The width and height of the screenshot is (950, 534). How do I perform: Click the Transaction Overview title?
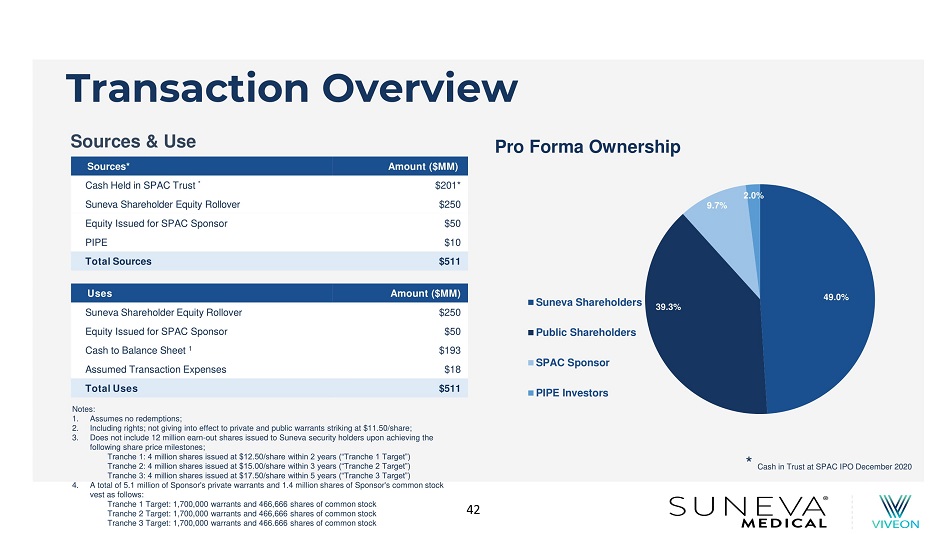[x=292, y=90]
